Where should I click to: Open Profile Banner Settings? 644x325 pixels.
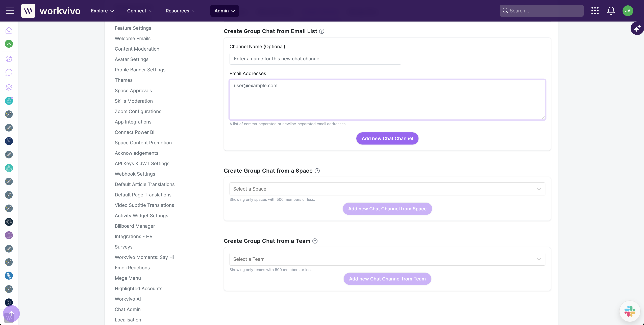(140, 70)
